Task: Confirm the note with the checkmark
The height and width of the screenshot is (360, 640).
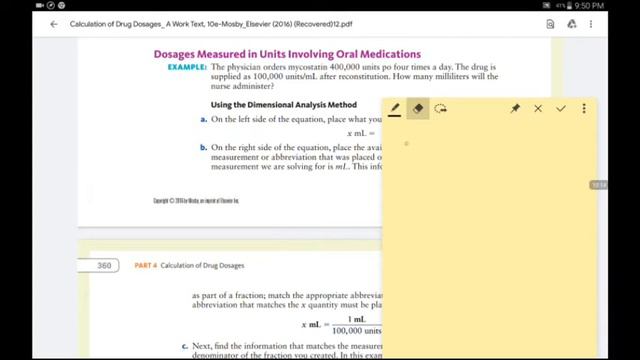Action: tap(561, 108)
